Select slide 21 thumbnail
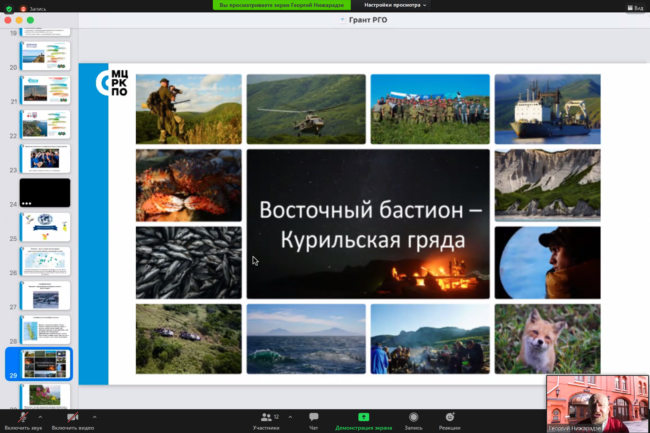 [x=45, y=90]
